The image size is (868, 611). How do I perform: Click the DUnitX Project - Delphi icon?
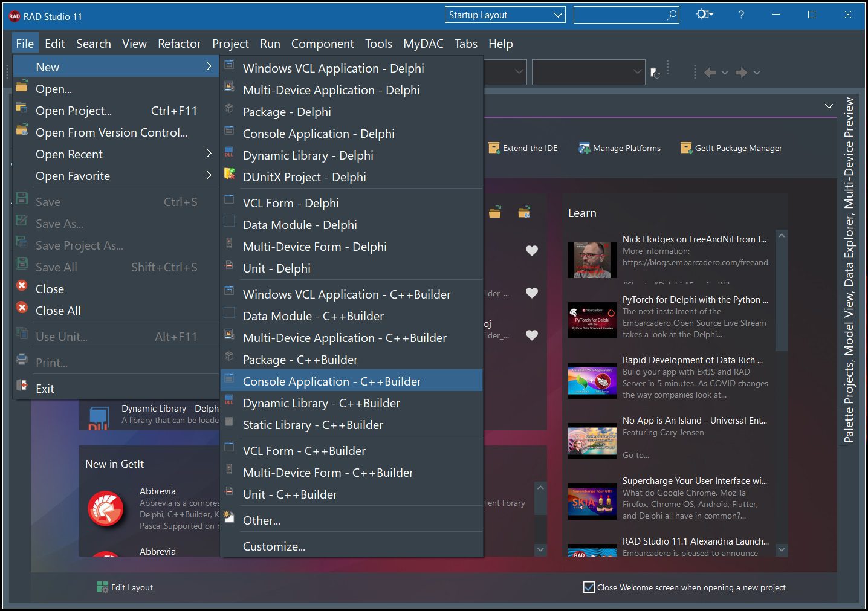click(229, 173)
